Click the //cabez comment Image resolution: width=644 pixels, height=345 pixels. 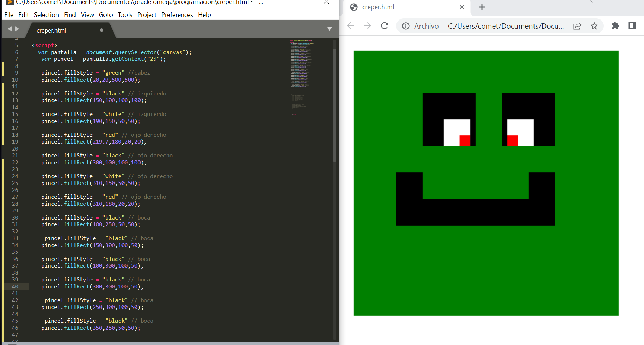click(x=139, y=73)
